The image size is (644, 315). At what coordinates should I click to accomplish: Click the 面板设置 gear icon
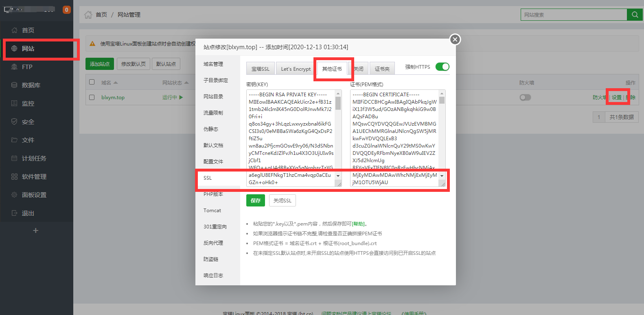click(x=14, y=195)
